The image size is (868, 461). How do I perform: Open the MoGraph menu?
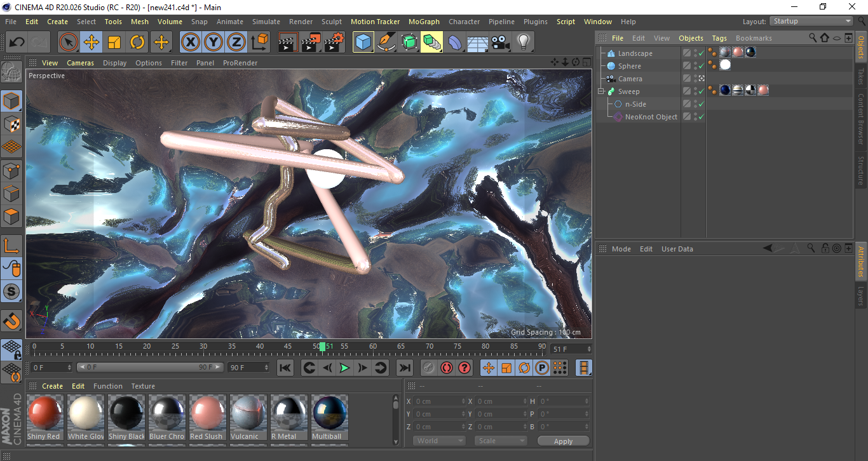(x=424, y=22)
